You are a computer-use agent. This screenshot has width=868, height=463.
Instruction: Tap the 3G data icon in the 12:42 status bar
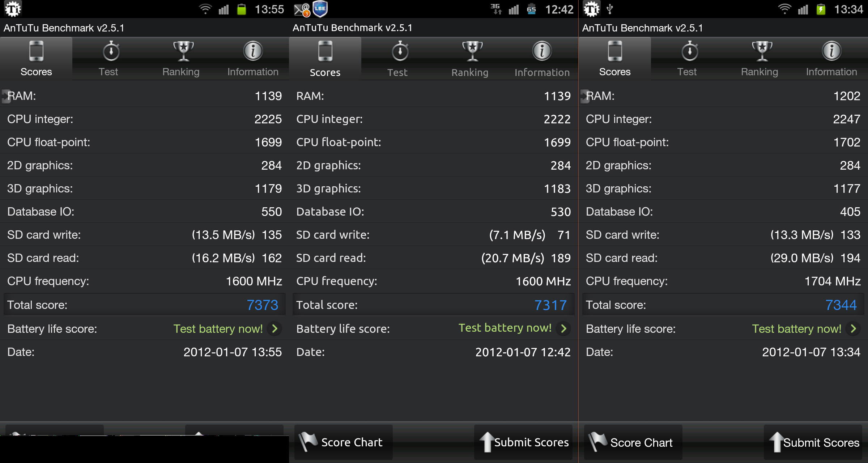click(x=496, y=9)
